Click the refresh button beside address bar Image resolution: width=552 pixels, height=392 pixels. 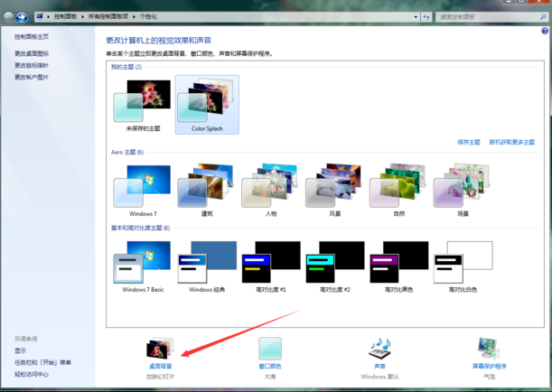[426, 16]
